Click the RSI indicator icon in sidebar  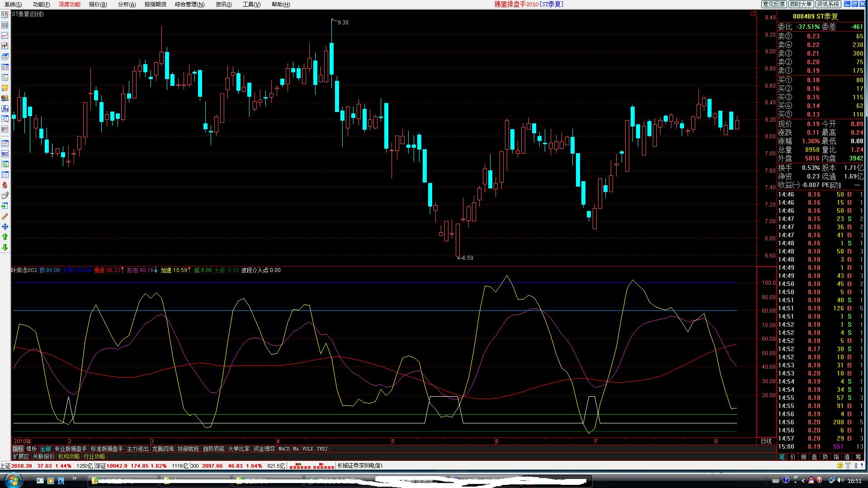tap(5, 154)
